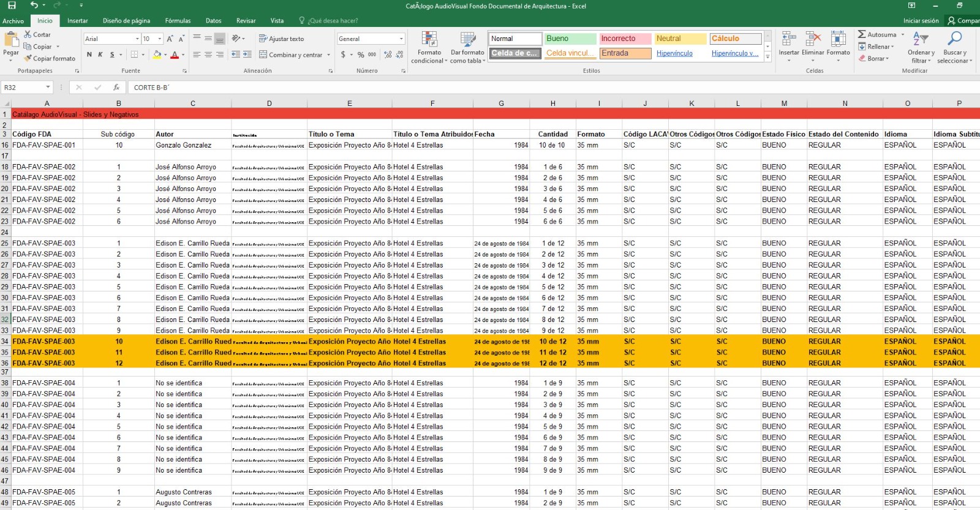Click the Autosuma sigma icon

[862, 35]
